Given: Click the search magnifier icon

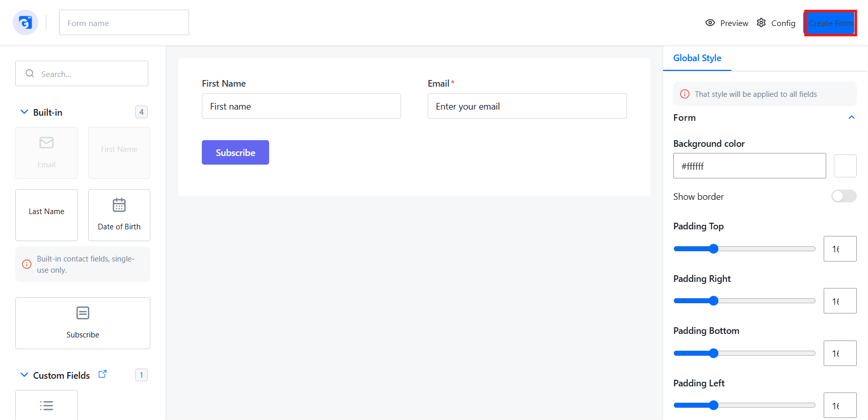Looking at the screenshot, I should (30, 73).
